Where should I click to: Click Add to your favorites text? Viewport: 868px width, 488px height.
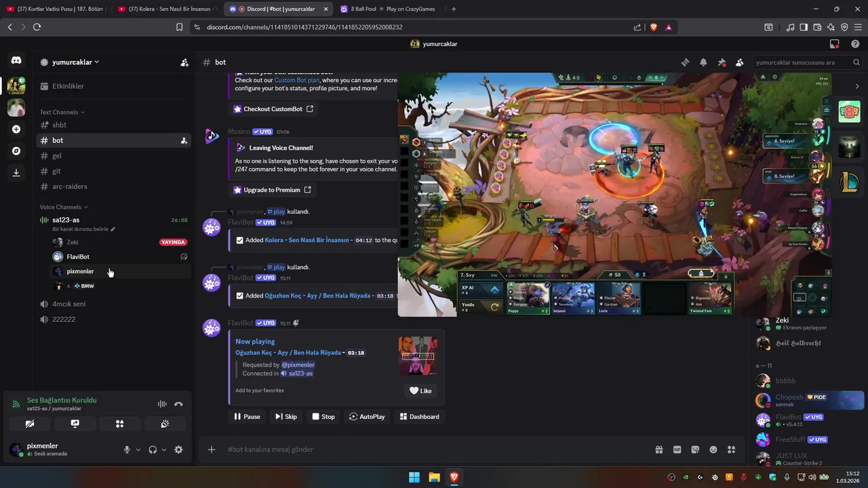pyautogui.click(x=260, y=390)
